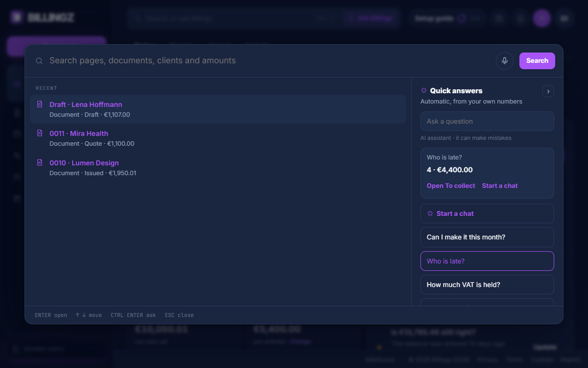Screen dimensions: 588x368
Task: Click the ENTER open footer hint
Action: point(51,315)
